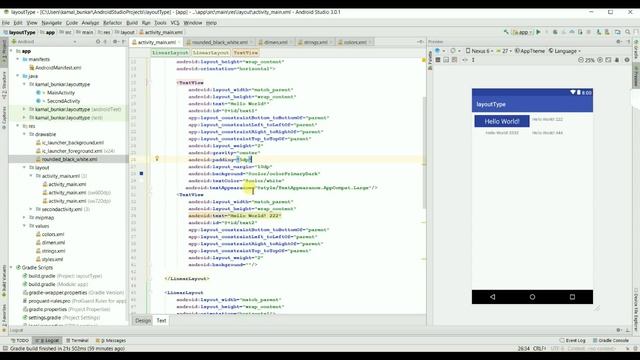The image size is (640, 360).
Task: Open the Android project view dropdown
Action: (44, 42)
